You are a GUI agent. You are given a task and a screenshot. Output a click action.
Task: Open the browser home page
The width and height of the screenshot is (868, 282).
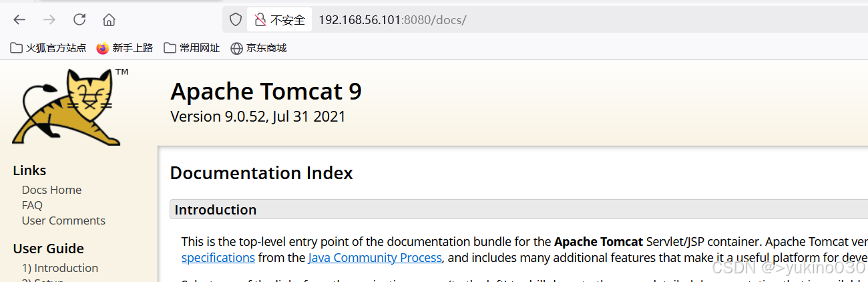[109, 19]
